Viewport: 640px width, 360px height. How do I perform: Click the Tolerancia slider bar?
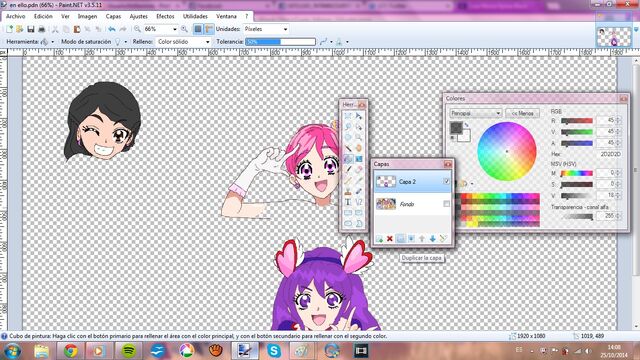click(x=280, y=42)
